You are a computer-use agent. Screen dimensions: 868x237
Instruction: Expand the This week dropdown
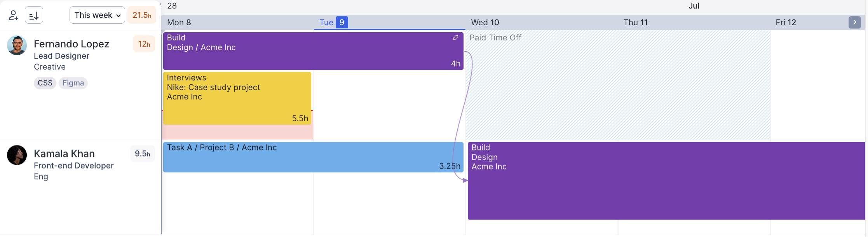pos(97,15)
